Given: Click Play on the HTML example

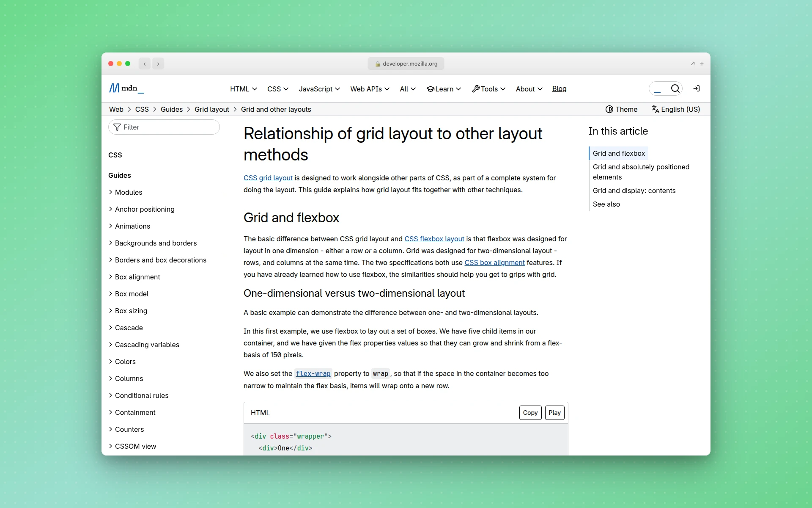Looking at the screenshot, I should 554,413.
